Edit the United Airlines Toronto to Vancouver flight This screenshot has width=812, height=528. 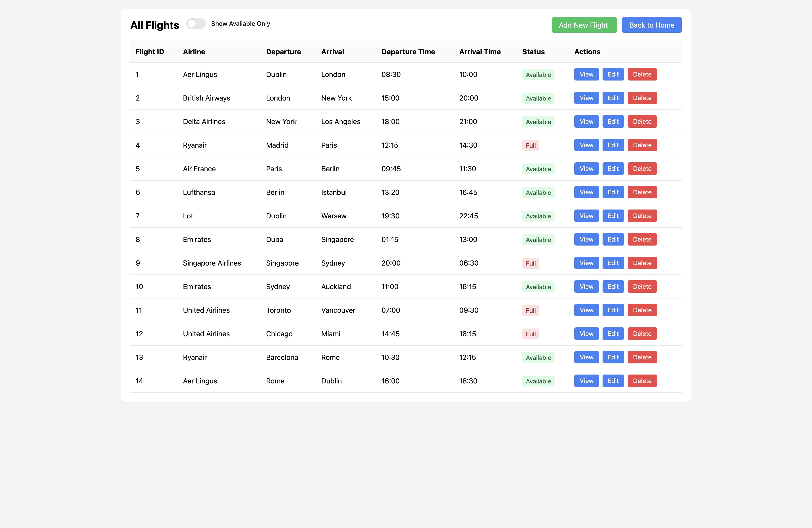point(613,310)
